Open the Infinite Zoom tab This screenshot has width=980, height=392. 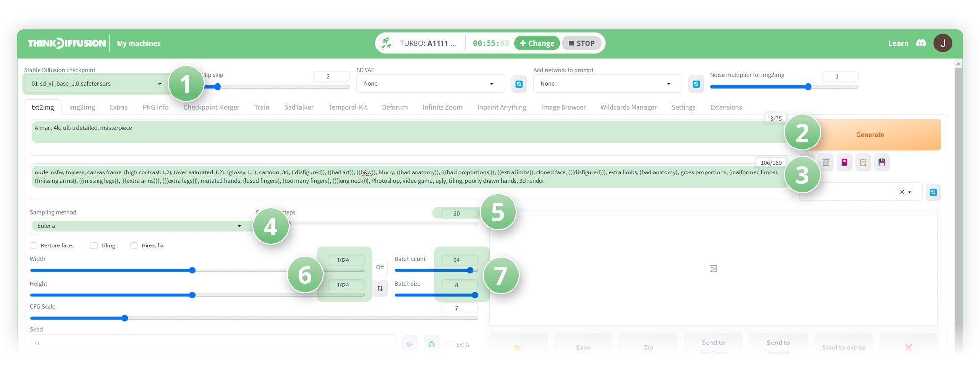tap(442, 107)
